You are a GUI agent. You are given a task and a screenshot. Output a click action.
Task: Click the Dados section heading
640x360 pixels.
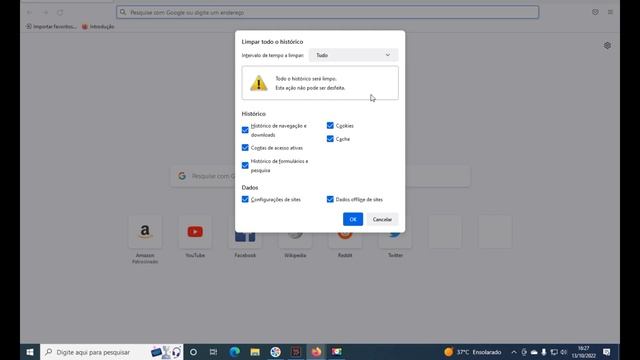point(250,188)
